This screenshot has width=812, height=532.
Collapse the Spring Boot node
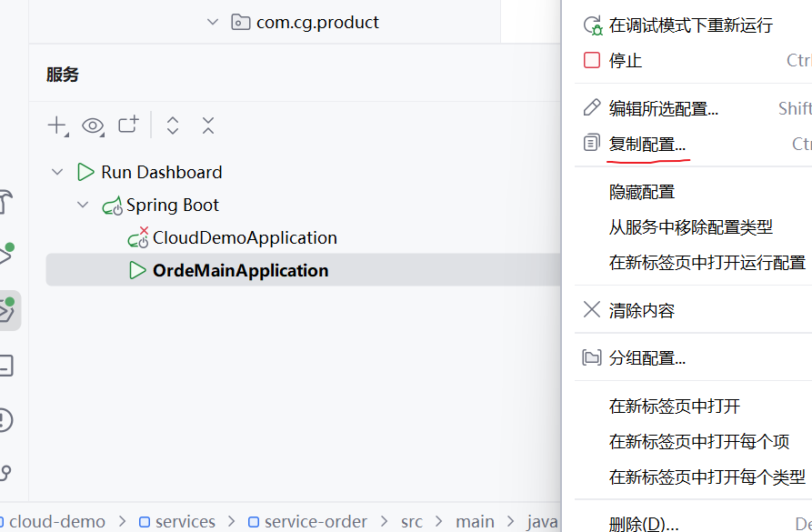(x=83, y=205)
